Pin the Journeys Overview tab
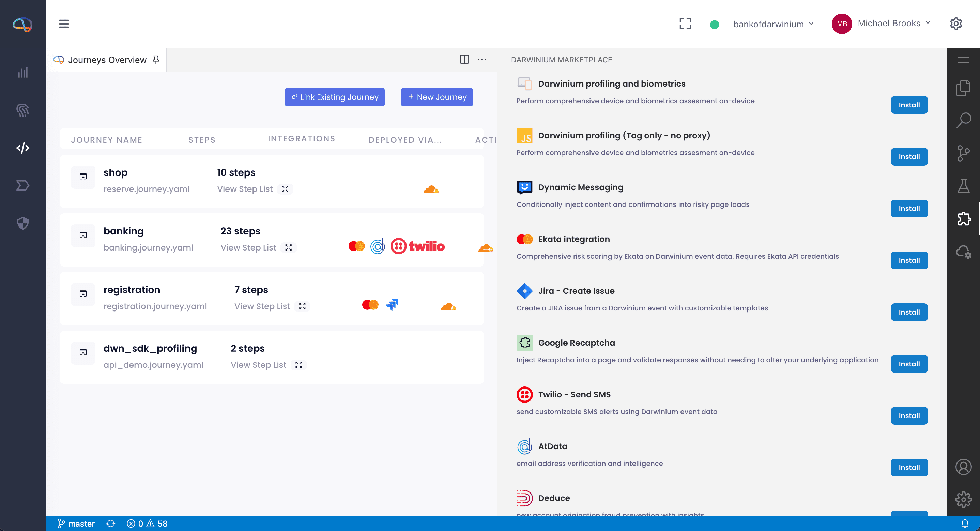The width and height of the screenshot is (980, 531). tap(156, 59)
